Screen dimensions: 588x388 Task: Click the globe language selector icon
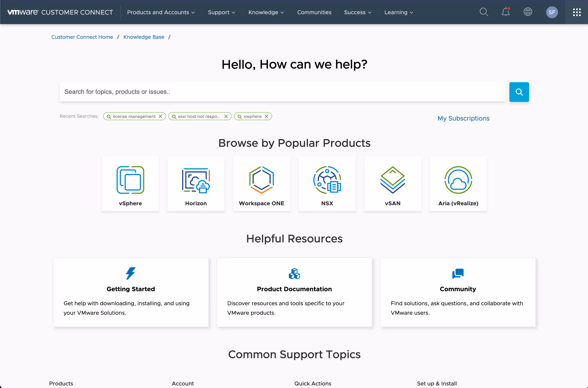[528, 12]
